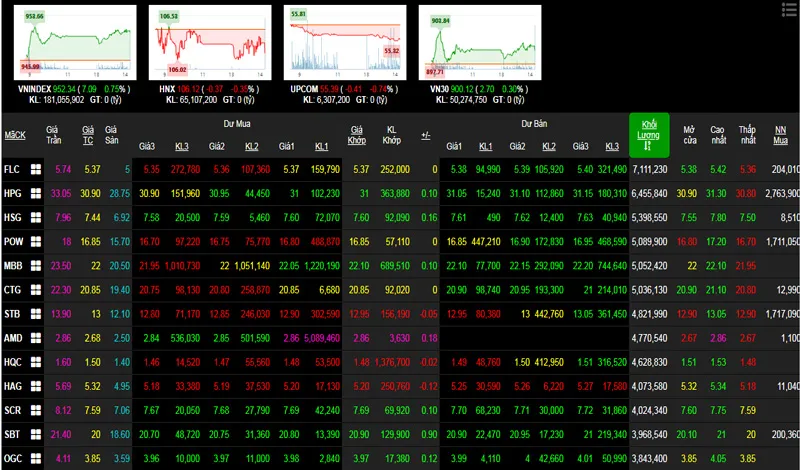
Task: Click the grid icon next to OGC
Action: (36, 458)
